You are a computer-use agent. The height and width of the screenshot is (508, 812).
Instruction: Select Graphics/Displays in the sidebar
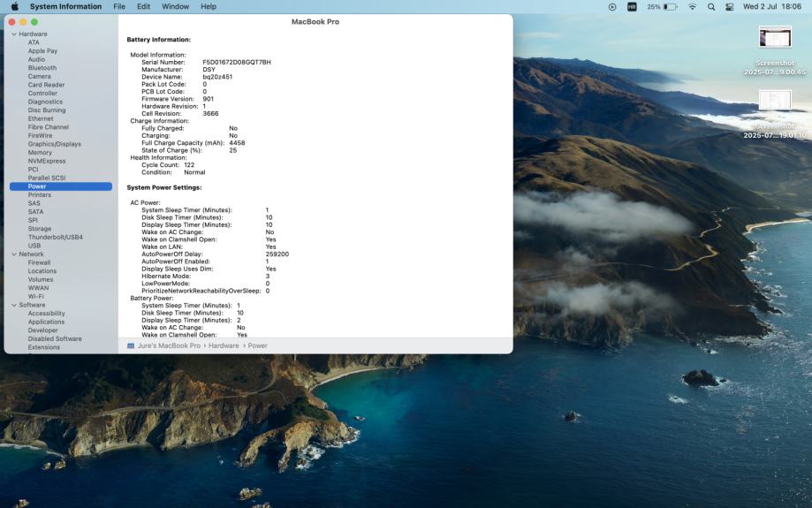click(54, 144)
